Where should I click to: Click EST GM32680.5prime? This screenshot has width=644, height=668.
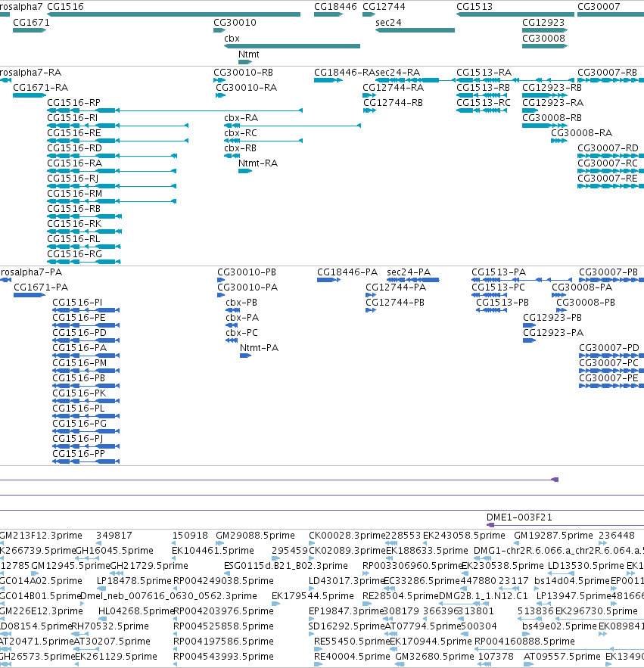point(434,657)
